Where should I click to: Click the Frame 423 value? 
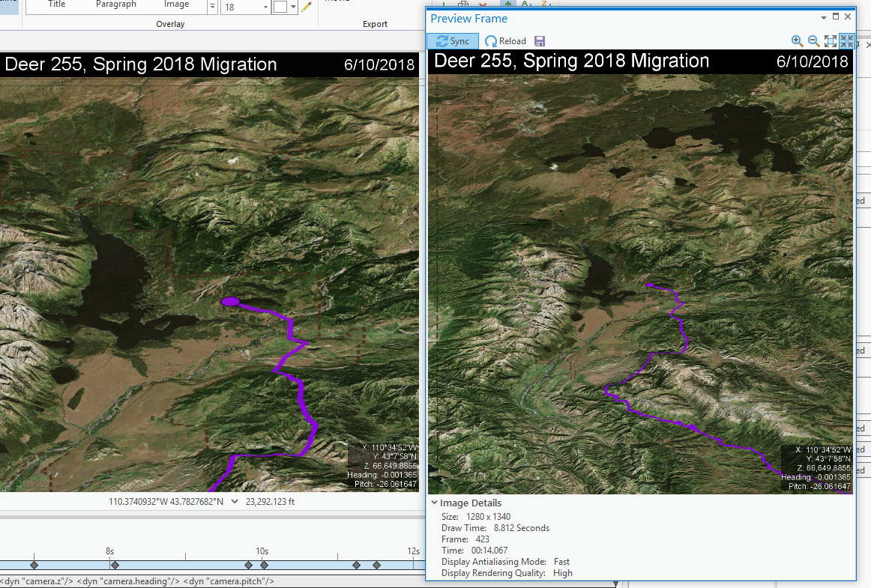483,539
